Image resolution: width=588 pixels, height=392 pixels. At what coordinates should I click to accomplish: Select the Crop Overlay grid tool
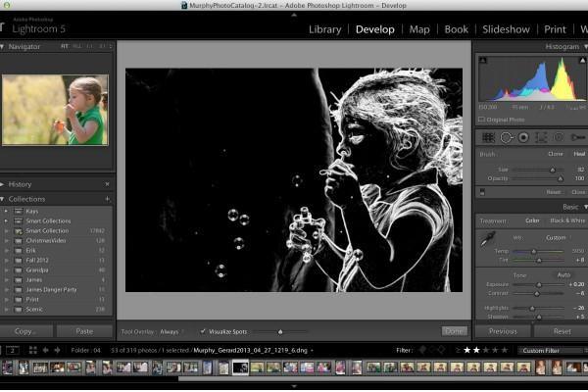[x=488, y=137]
